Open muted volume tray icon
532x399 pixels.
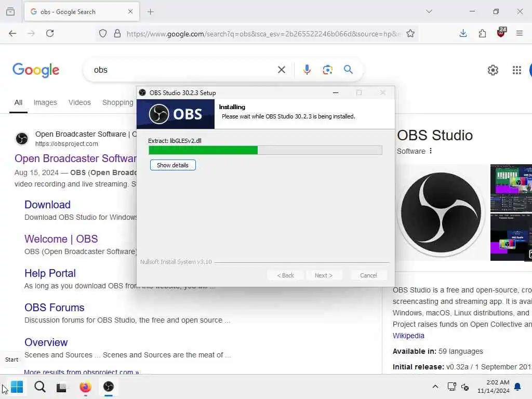coord(465,387)
